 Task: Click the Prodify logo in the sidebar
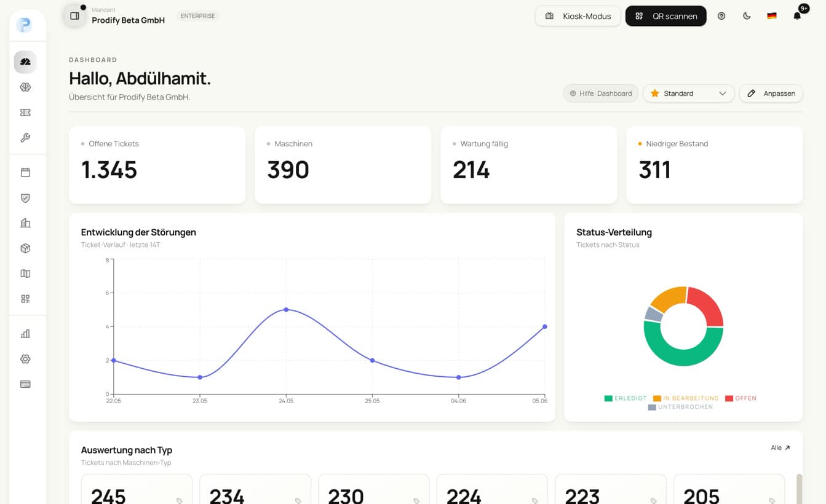tap(25, 25)
